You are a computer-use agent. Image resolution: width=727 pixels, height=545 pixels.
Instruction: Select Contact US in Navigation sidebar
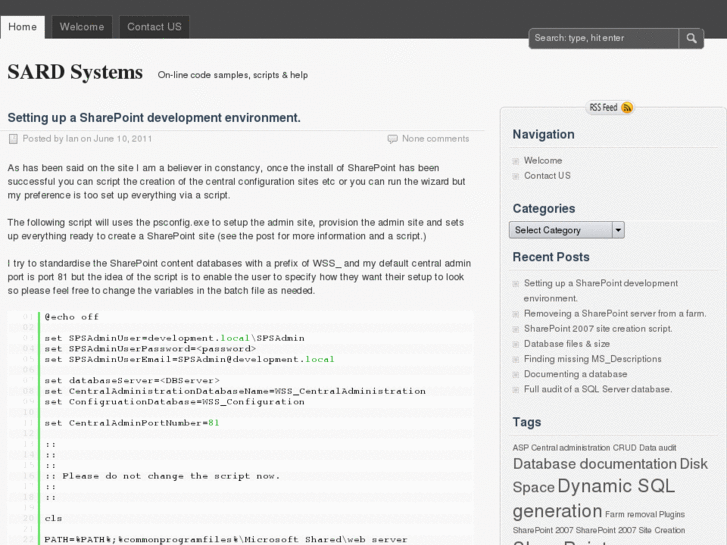click(547, 176)
